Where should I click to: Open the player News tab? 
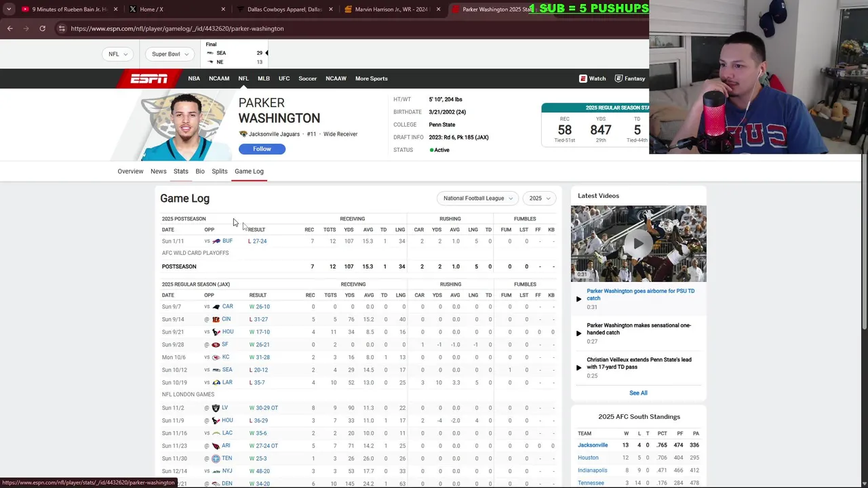pos(158,171)
